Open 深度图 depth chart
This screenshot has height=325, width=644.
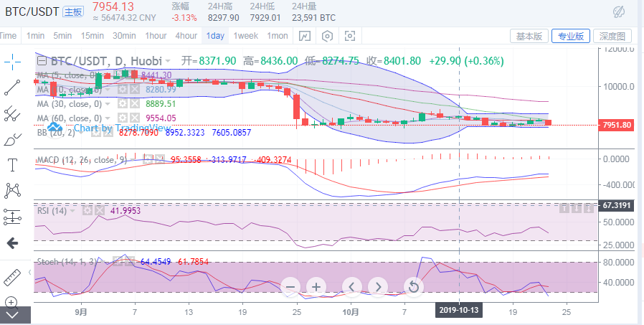[x=612, y=36]
